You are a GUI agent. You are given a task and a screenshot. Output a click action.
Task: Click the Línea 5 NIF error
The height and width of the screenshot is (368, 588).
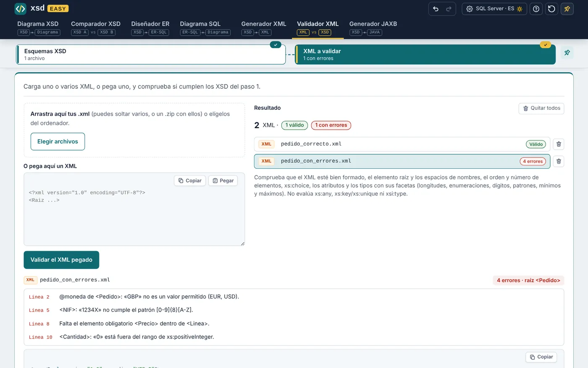click(x=294, y=310)
